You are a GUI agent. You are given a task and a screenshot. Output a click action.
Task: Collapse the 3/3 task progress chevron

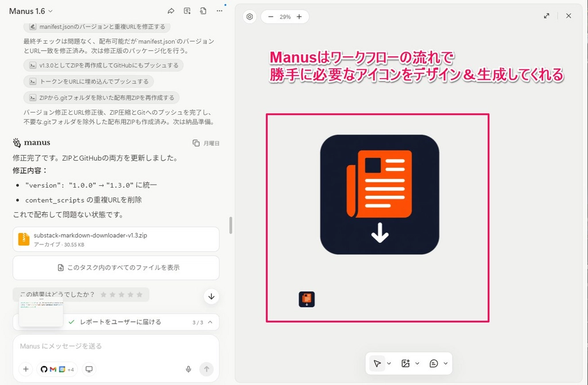(x=210, y=322)
